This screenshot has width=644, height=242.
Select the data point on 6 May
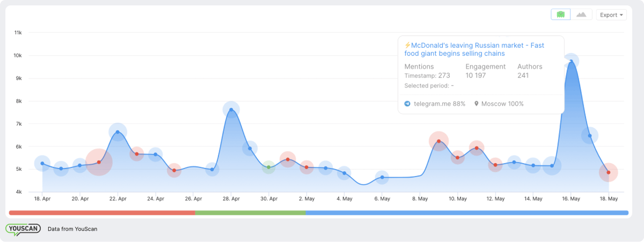pos(382,177)
